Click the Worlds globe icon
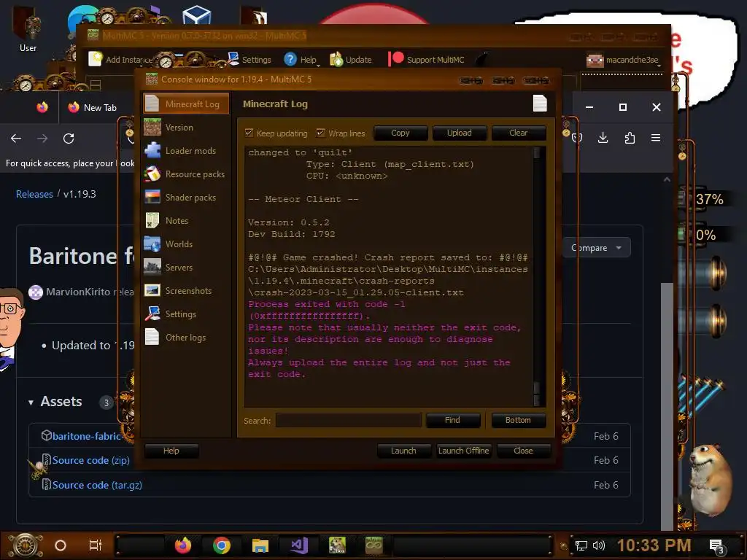 click(x=152, y=244)
